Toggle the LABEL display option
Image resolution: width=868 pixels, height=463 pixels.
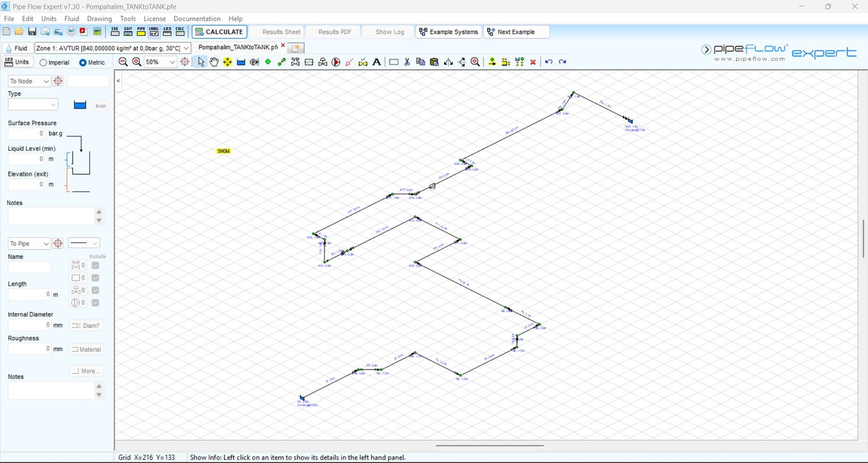point(154,31)
